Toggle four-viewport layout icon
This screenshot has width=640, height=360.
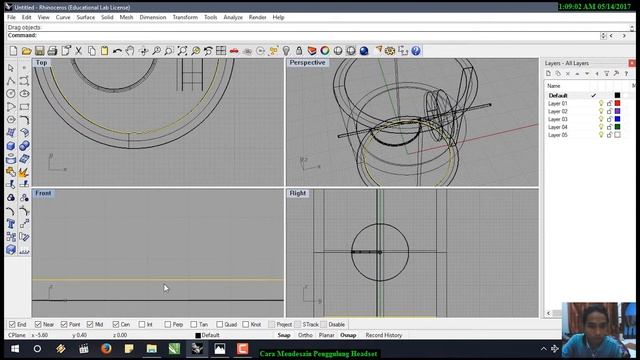pyautogui.click(x=221, y=51)
